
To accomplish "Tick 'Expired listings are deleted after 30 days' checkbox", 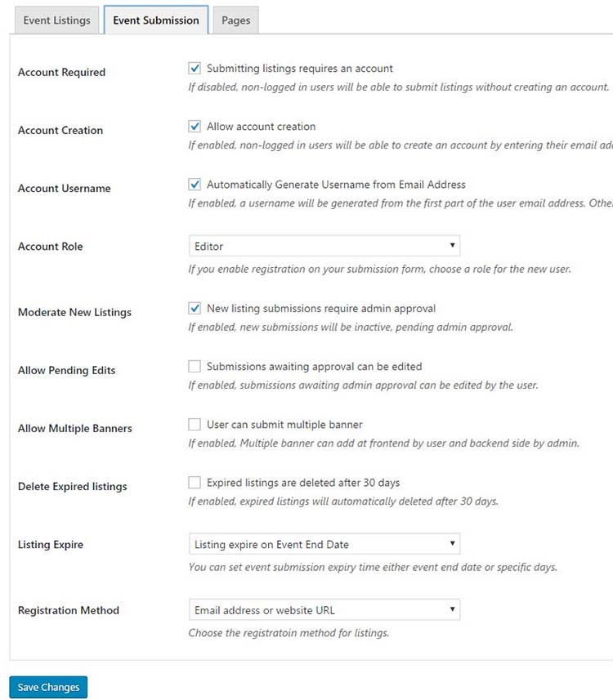I will coord(195,483).
